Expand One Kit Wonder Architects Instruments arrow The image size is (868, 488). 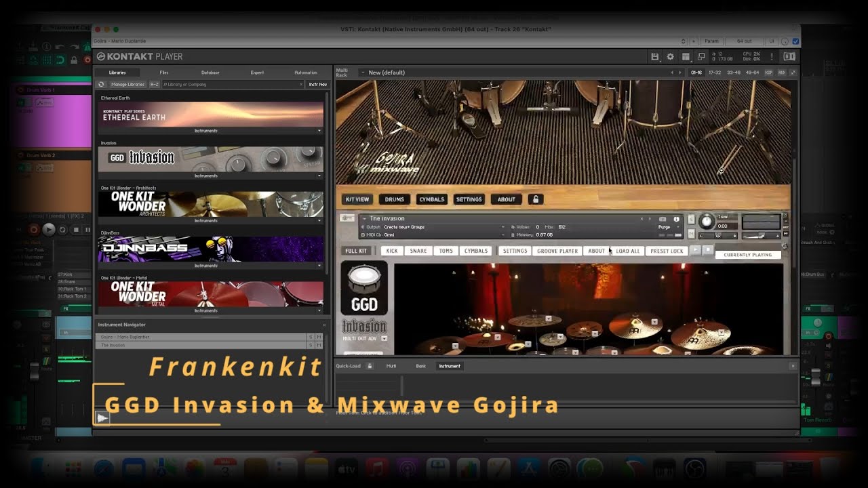click(x=319, y=221)
